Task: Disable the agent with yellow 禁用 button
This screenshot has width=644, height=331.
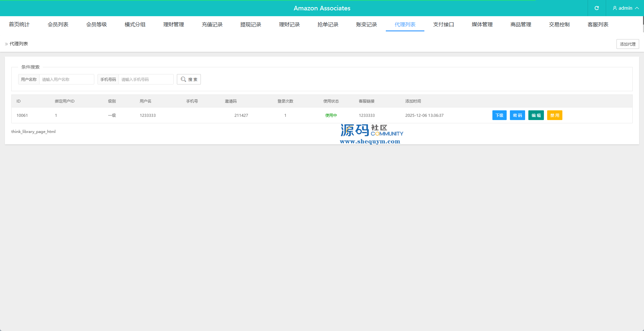Action: (555, 115)
